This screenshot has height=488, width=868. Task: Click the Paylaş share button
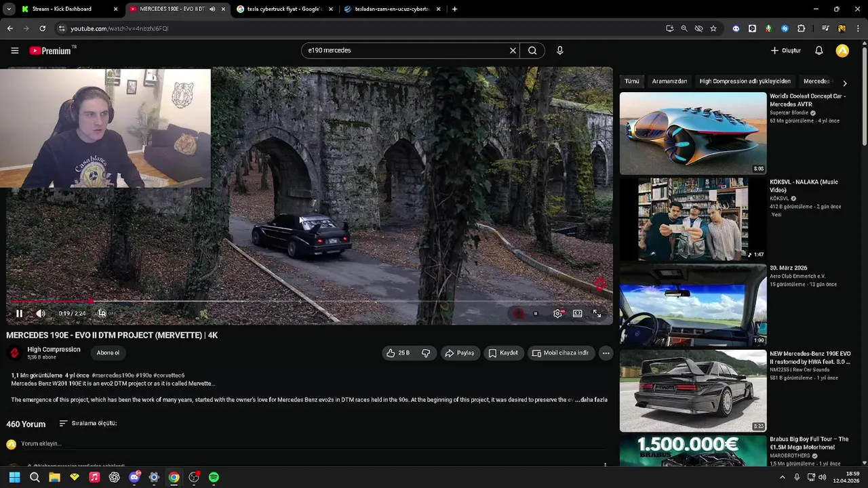tap(460, 353)
